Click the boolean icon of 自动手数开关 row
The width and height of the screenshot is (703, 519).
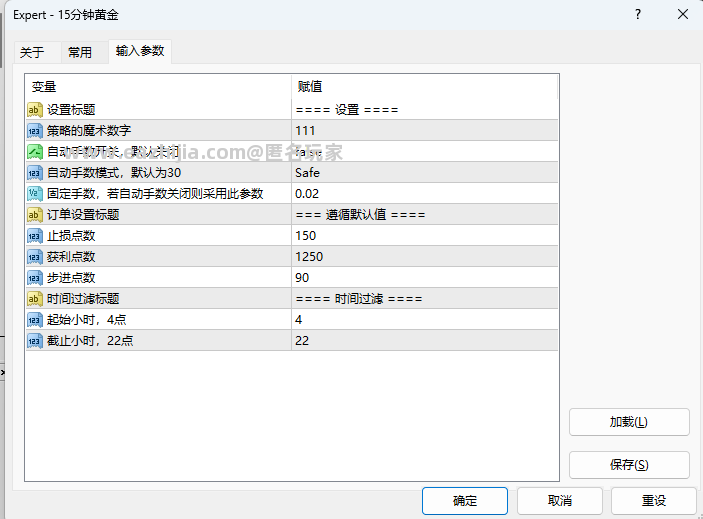click(35, 152)
